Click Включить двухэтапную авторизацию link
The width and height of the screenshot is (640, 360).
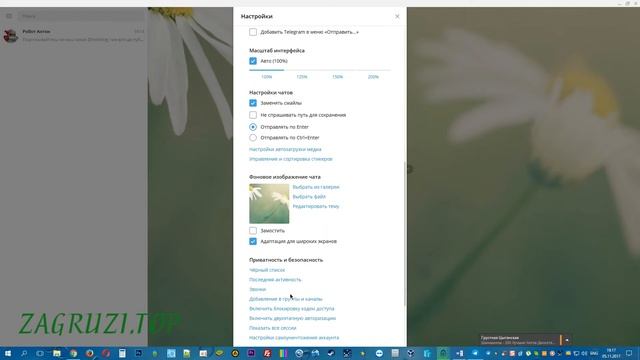(293, 318)
